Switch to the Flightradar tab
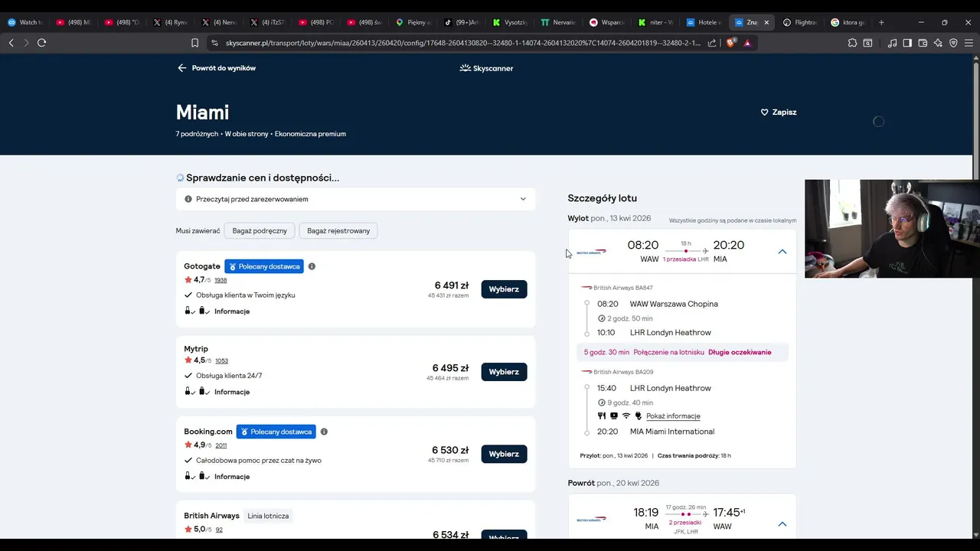The image size is (980, 551). tap(799, 22)
